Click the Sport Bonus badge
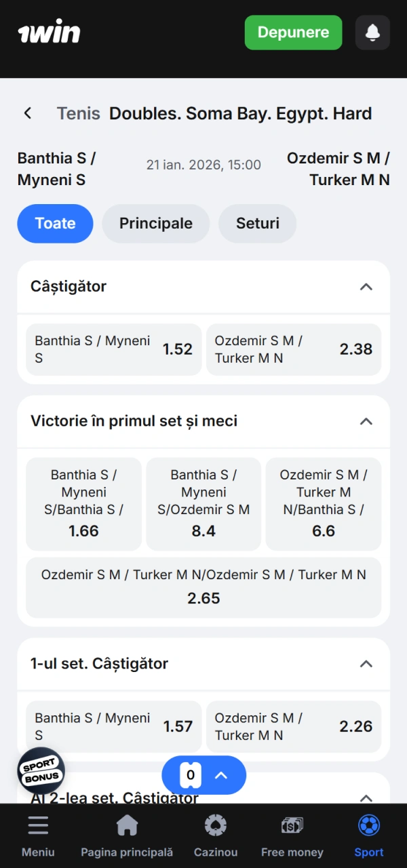Screen dimensions: 407x868 pyautogui.click(x=41, y=770)
